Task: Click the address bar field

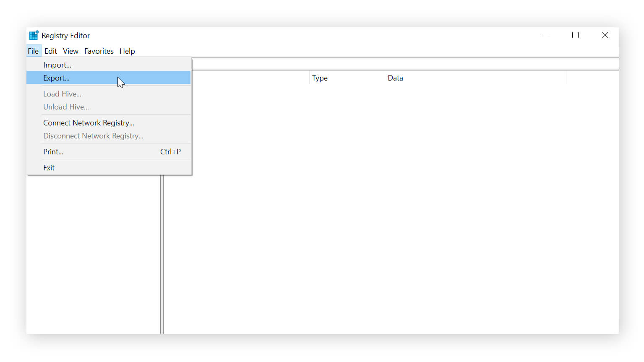Action: [405, 64]
